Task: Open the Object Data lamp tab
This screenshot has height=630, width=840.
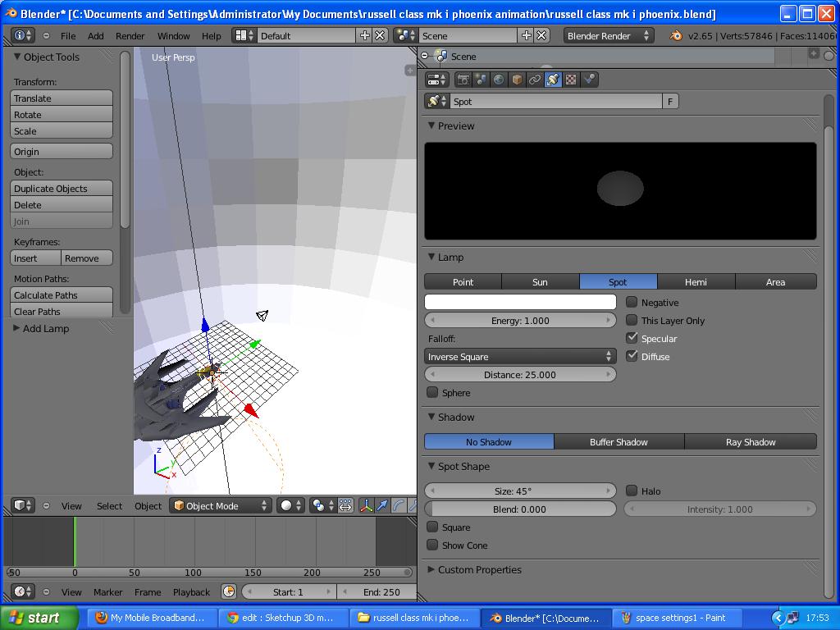Action: 553,80
